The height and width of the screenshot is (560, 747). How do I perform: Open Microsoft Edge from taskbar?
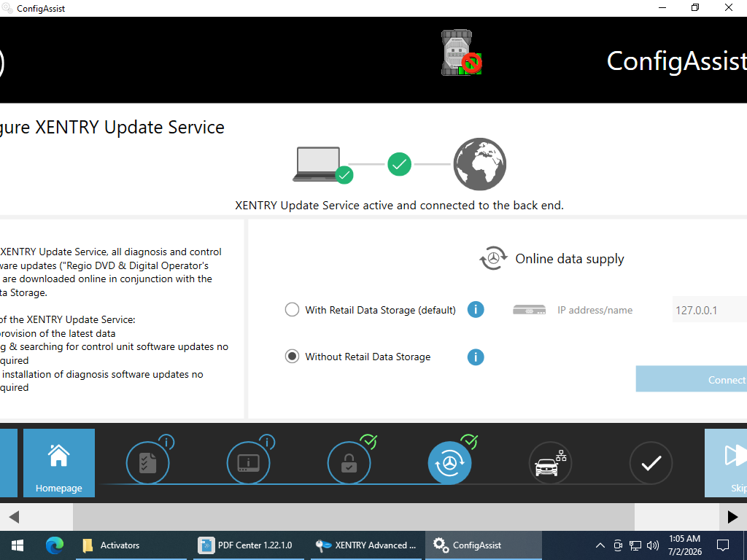pos(54,545)
